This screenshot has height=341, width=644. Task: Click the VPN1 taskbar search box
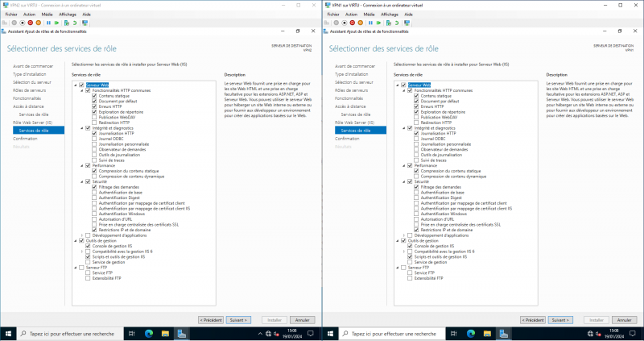tap(391, 334)
